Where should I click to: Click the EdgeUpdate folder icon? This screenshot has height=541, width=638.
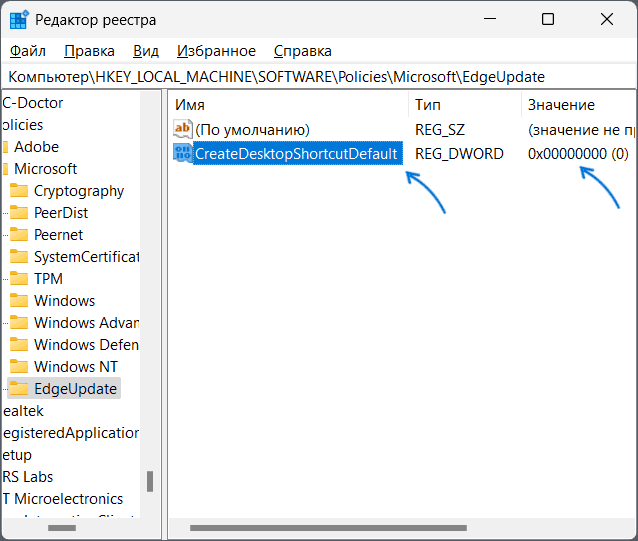[18, 389]
